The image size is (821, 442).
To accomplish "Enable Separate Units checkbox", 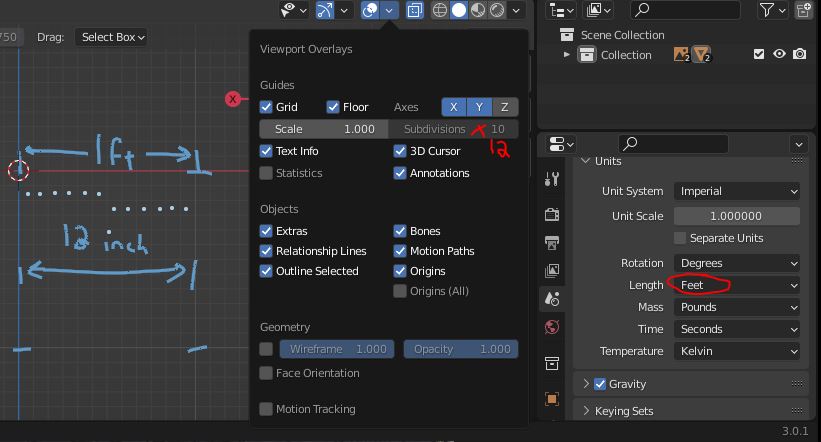I will click(680, 238).
